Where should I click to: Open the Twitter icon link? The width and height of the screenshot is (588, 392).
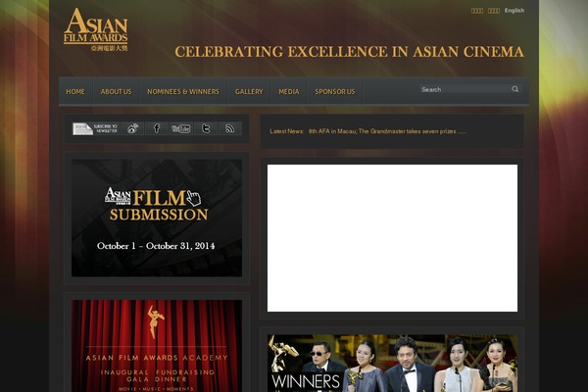(206, 128)
